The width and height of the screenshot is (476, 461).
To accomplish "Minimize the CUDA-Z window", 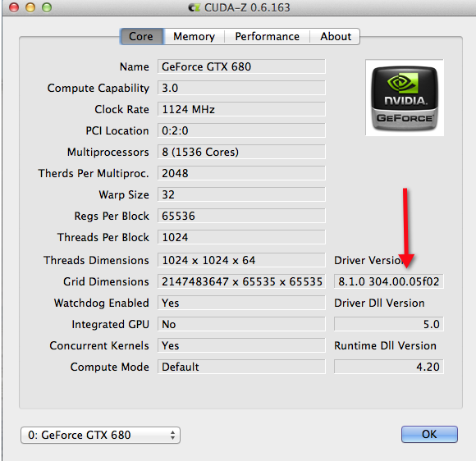I will tap(30, 7).
